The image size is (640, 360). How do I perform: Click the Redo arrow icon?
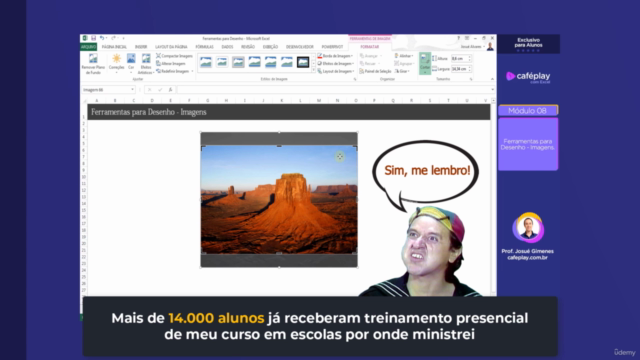click(x=113, y=38)
